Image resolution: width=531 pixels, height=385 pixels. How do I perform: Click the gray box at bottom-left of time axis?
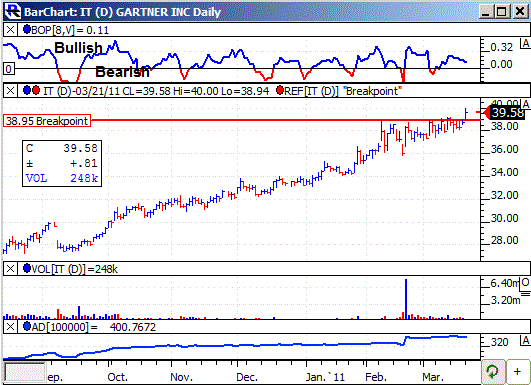(24, 372)
